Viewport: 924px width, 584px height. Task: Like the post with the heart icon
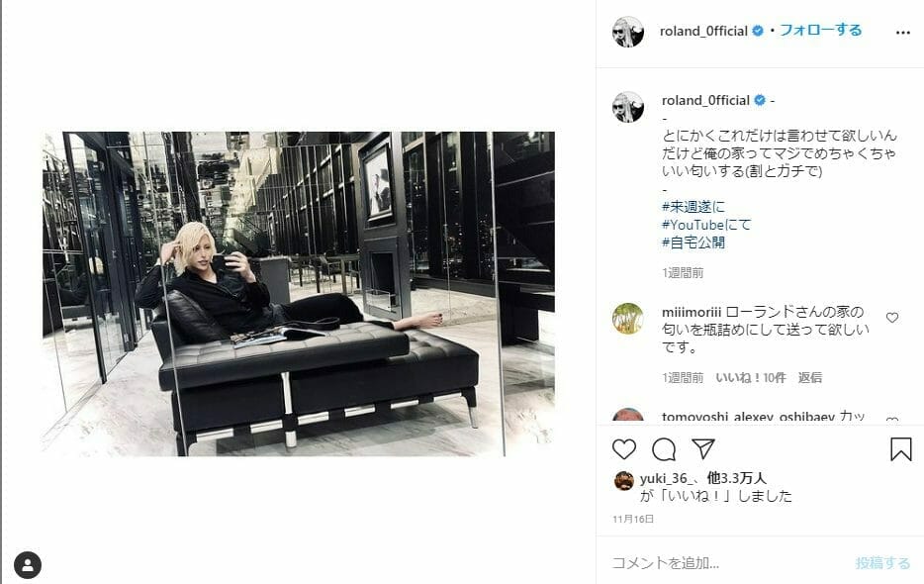624,449
